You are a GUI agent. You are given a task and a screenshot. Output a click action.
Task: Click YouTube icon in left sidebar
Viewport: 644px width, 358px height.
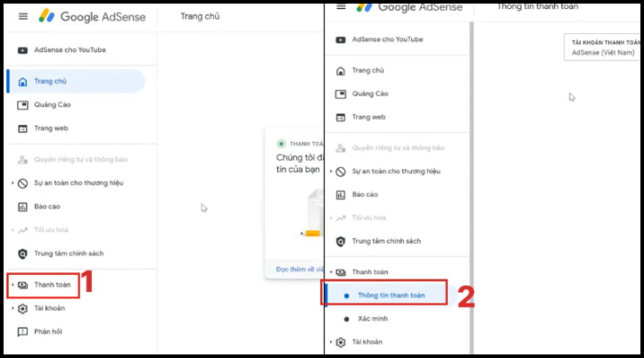pyautogui.click(x=22, y=50)
